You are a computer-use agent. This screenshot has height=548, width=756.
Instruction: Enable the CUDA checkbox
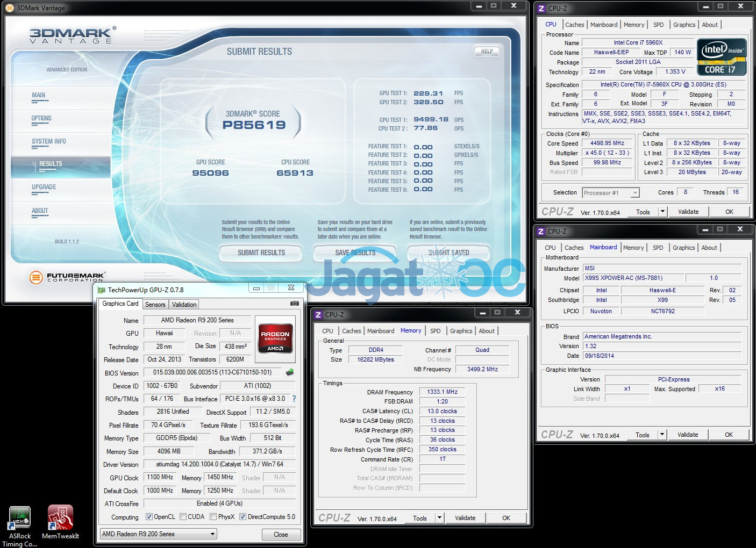point(183,517)
